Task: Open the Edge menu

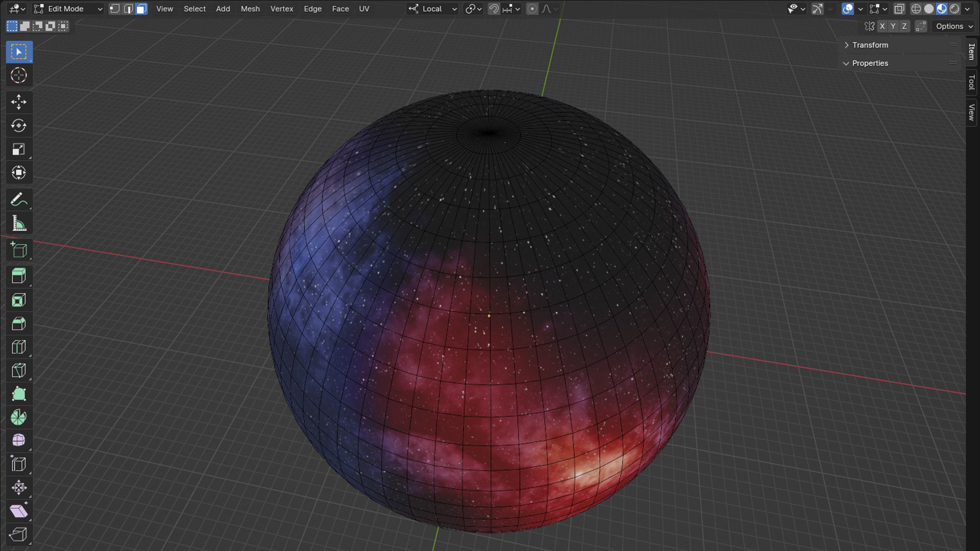Action: pyautogui.click(x=312, y=9)
